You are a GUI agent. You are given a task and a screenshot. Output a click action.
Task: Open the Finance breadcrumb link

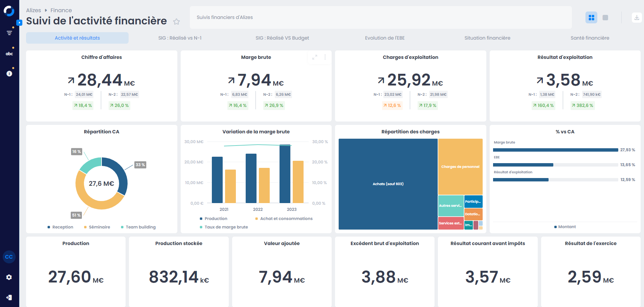(61, 10)
